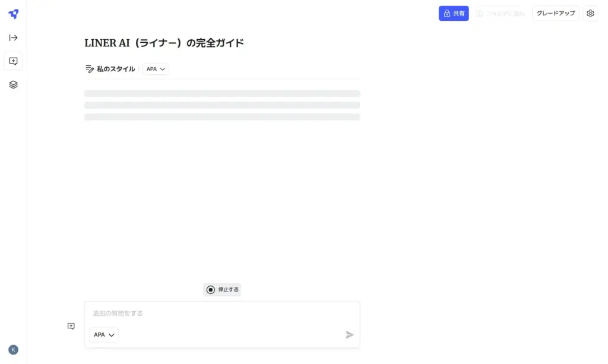Click the 私のスタイル pencil icon
Screen dimensions: 608x364
[90, 69]
